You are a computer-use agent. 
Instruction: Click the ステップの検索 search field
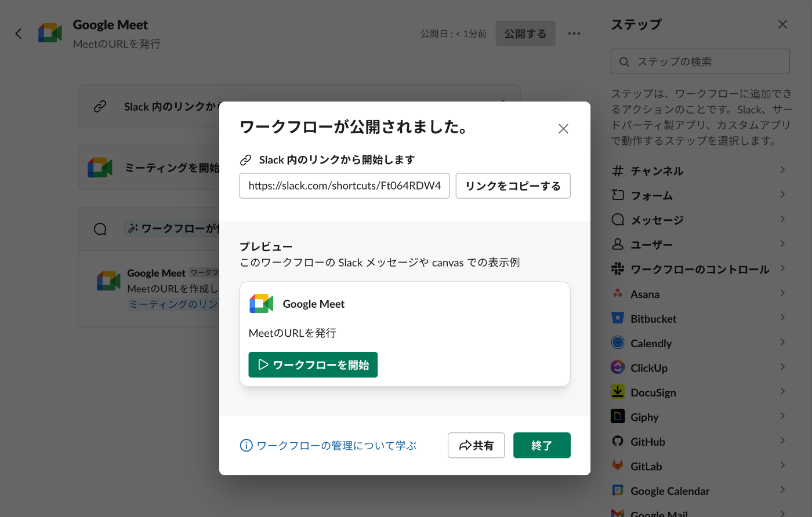[700, 61]
